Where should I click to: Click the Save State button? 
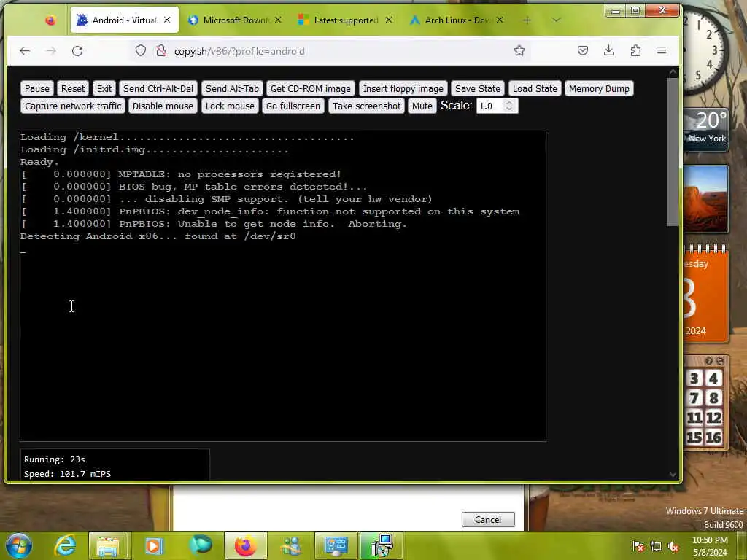pos(477,88)
